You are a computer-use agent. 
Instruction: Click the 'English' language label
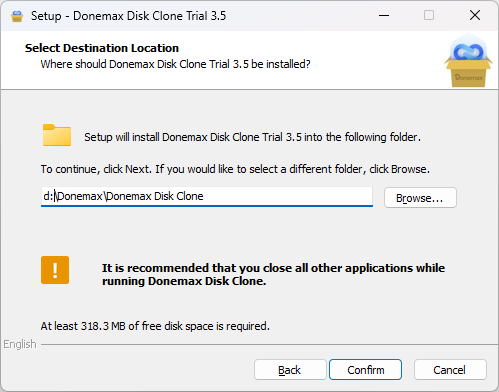click(20, 344)
